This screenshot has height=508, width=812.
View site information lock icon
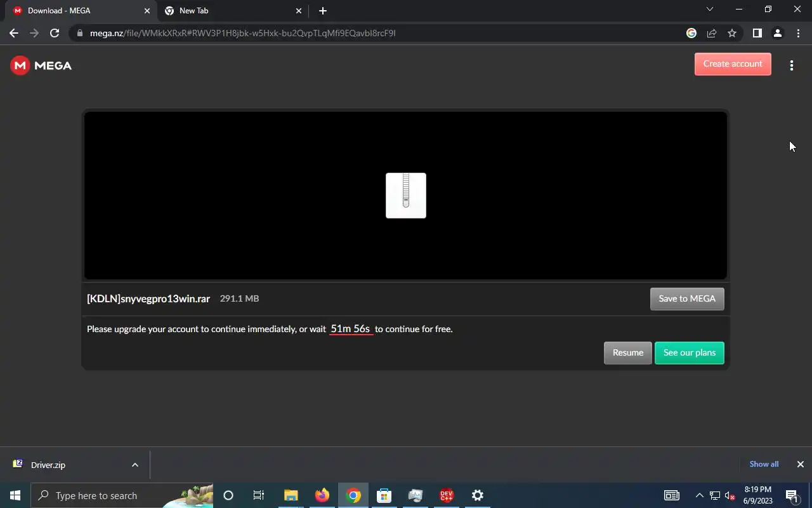79,33
